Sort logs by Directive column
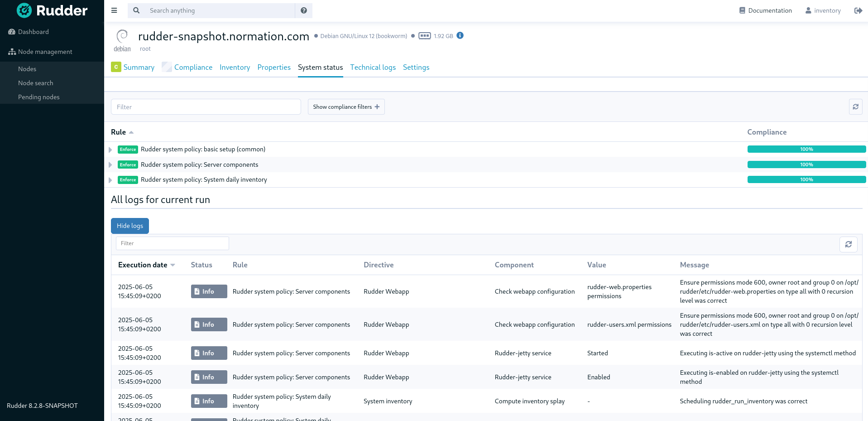This screenshot has height=421, width=868. [x=379, y=265]
